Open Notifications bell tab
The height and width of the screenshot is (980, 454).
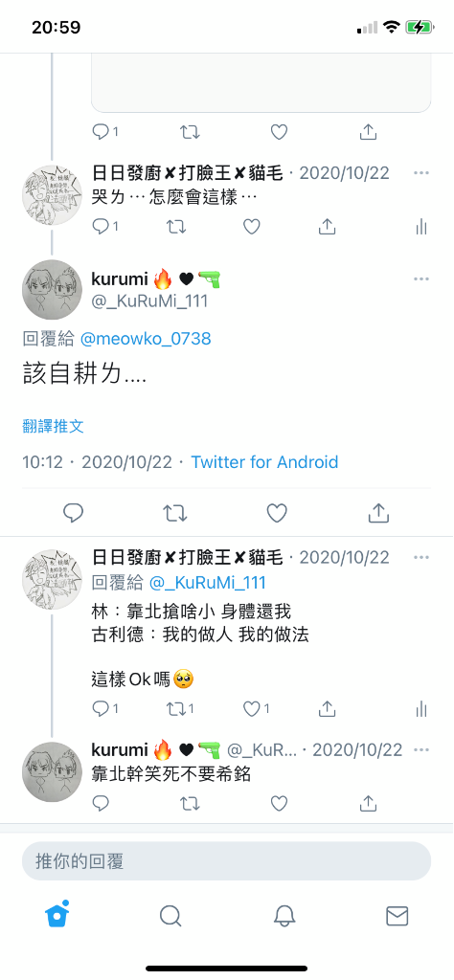click(x=284, y=916)
